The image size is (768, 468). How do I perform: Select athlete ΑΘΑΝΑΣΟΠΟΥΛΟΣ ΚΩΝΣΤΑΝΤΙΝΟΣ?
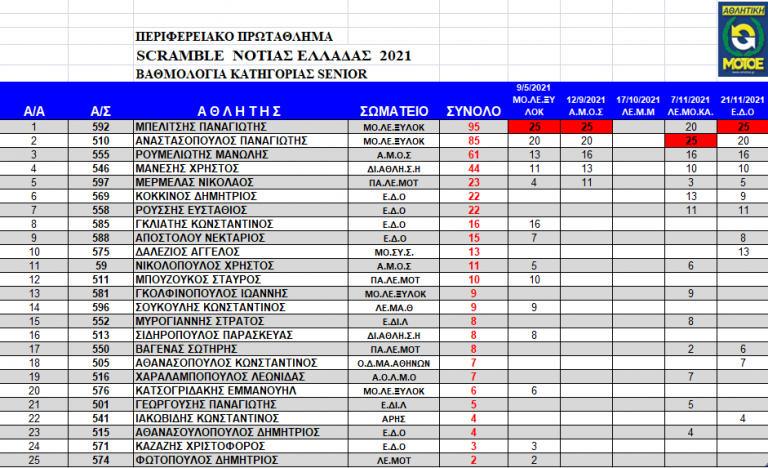point(226,363)
